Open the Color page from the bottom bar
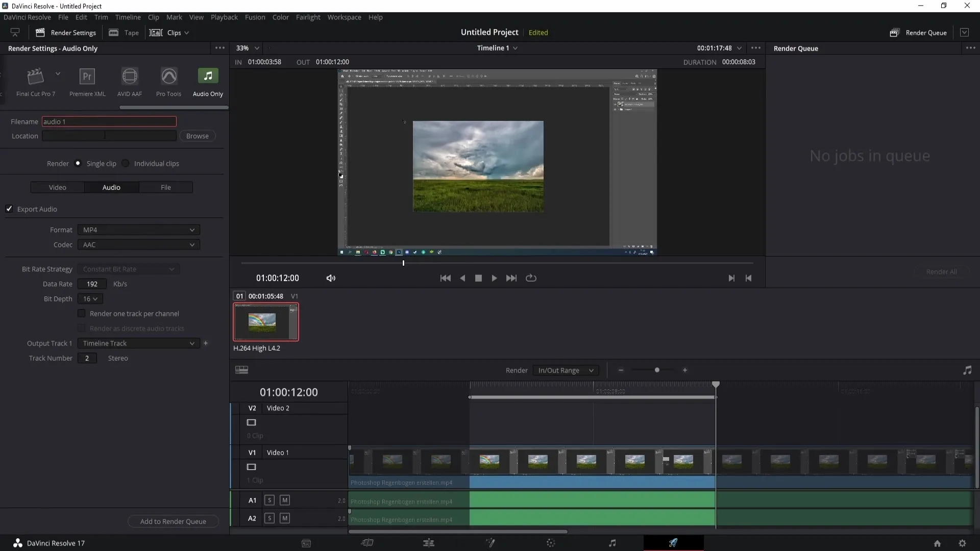Viewport: 980px width, 551px height. tap(551, 543)
